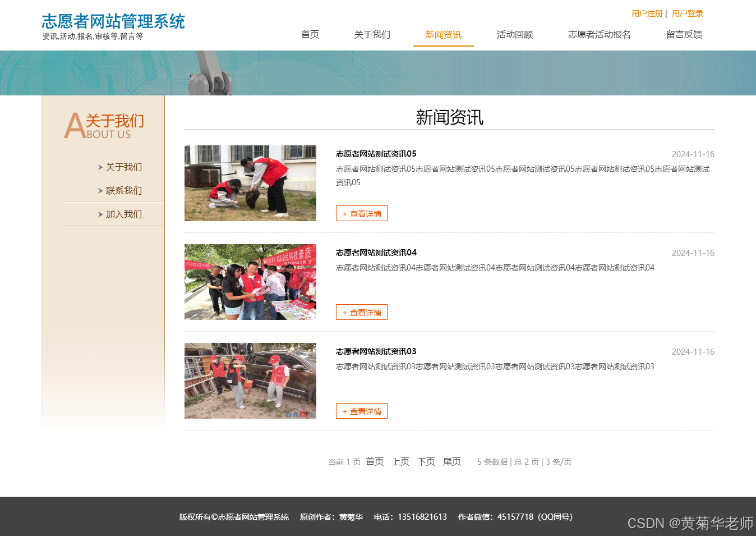Go to pagination 上页

pyautogui.click(x=400, y=461)
